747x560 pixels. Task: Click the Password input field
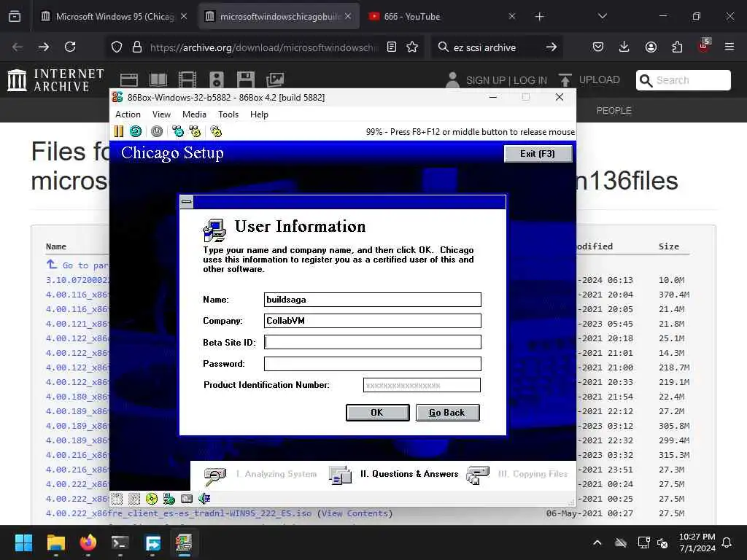click(x=373, y=364)
